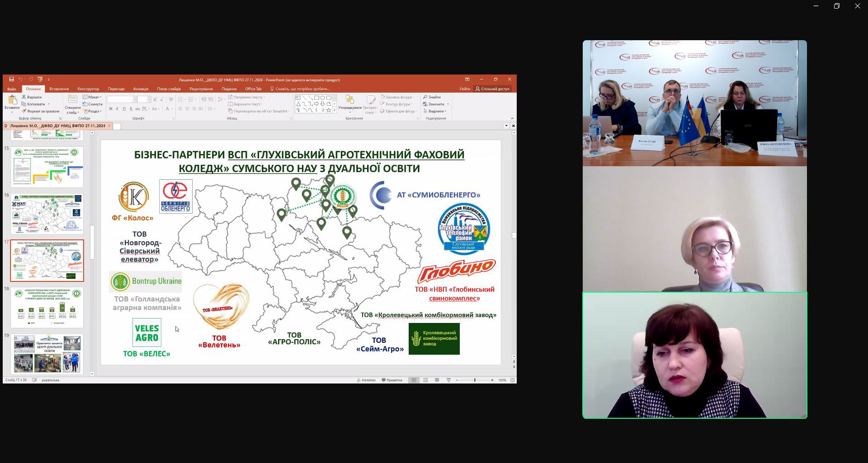This screenshot has height=463, width=868.
Task: Open the Анімація tab
Action: click(141, 89)
